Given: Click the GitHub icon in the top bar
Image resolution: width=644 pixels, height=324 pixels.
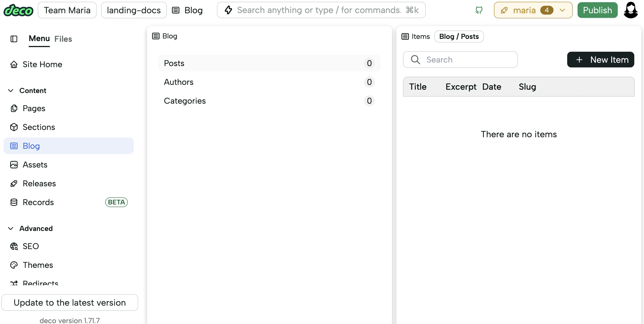Looking at the screenshot, I should (x=478, y=10).
